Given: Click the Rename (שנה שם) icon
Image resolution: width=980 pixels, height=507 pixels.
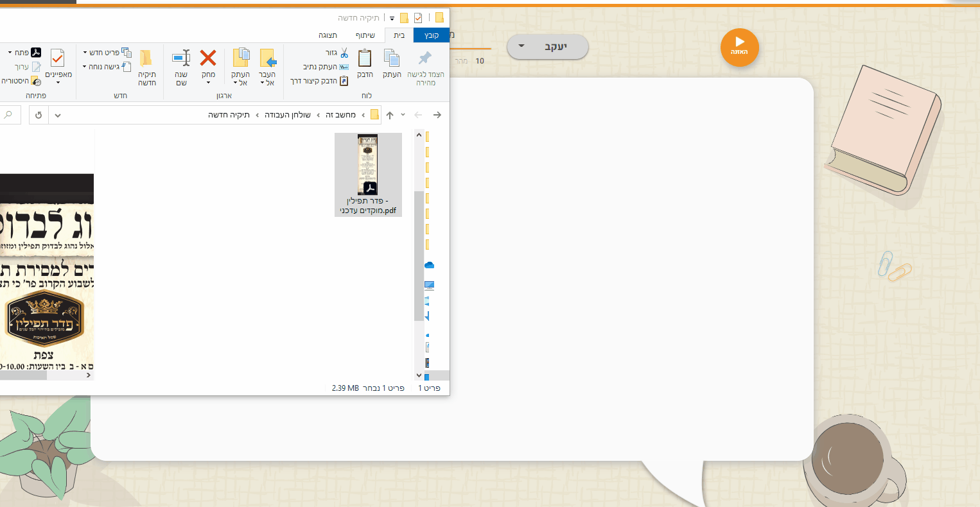Looking at the screenshot, I should tap(181, 59).
